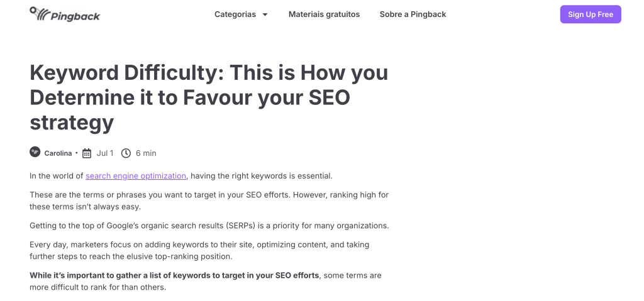
Task: Click the paragraph starting 'Getting to the top'
Action: (209, 226)
